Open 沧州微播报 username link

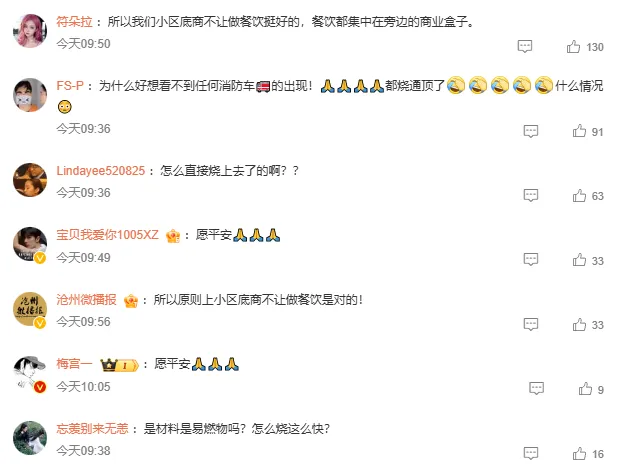87,300
